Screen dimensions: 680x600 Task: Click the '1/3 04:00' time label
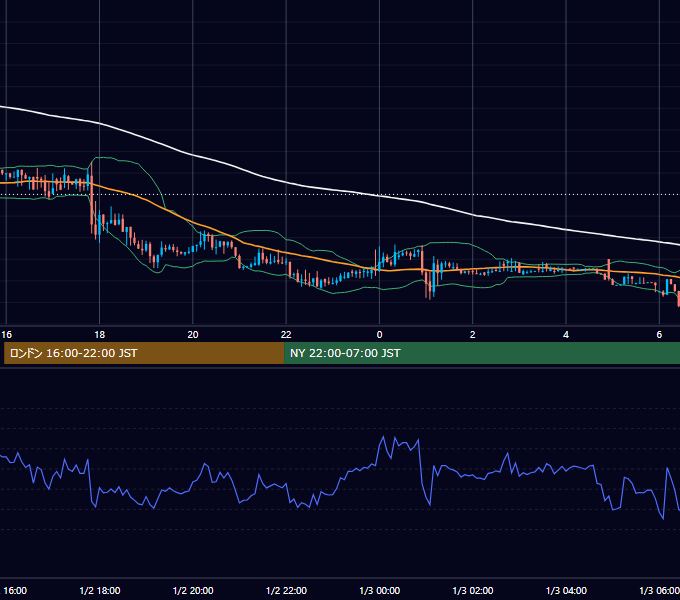[x=566, y=590]
